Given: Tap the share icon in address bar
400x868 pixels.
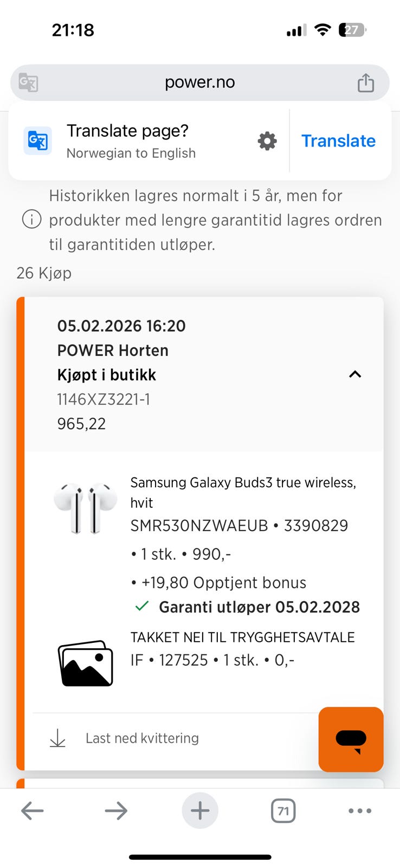Looking at the screenshot, I should click(366, 82).
